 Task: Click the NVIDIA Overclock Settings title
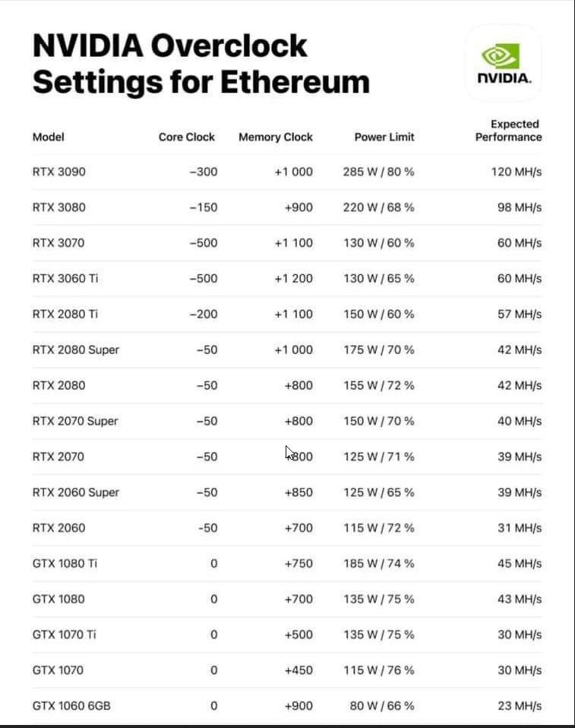[x=201, y=64]
